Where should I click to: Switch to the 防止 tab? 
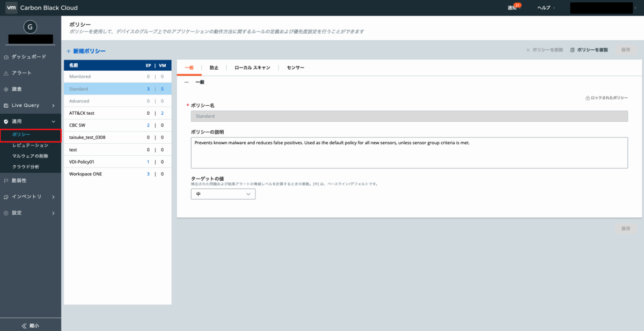[x=214, y=68]
